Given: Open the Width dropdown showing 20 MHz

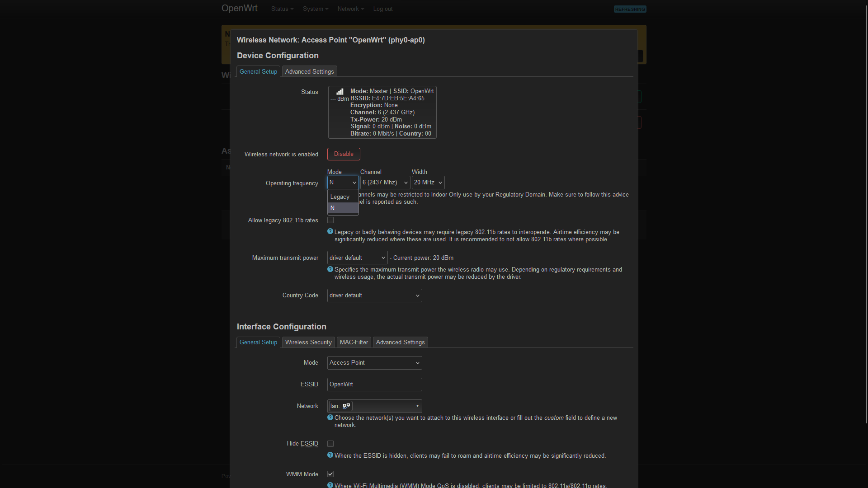Looking at the screenshot, I should point(428,183).
